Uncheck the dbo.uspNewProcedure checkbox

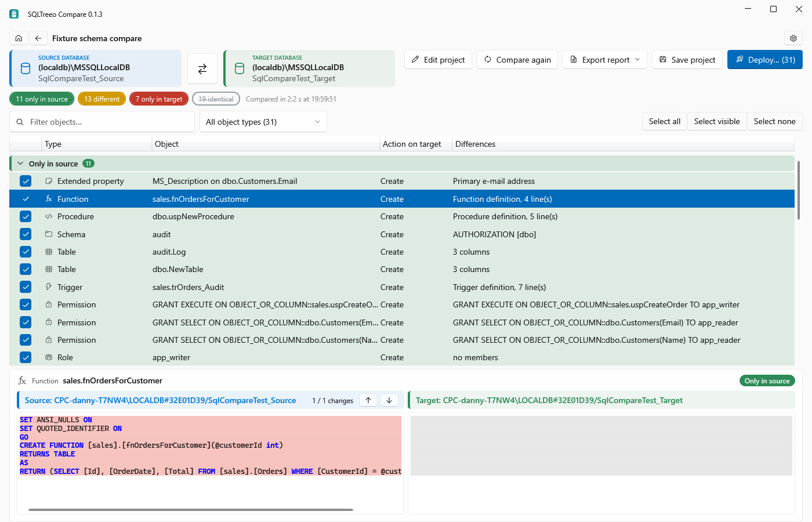[26, 216]
